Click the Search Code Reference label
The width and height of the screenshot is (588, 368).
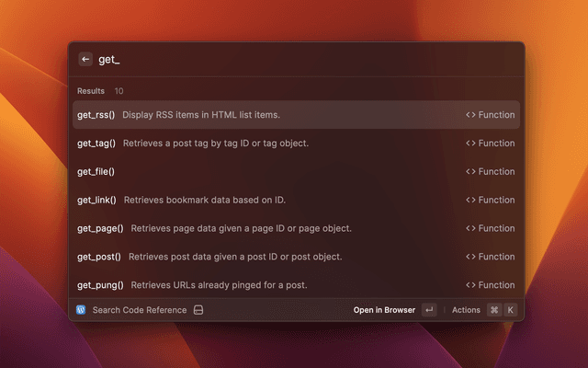coord(139,310)
